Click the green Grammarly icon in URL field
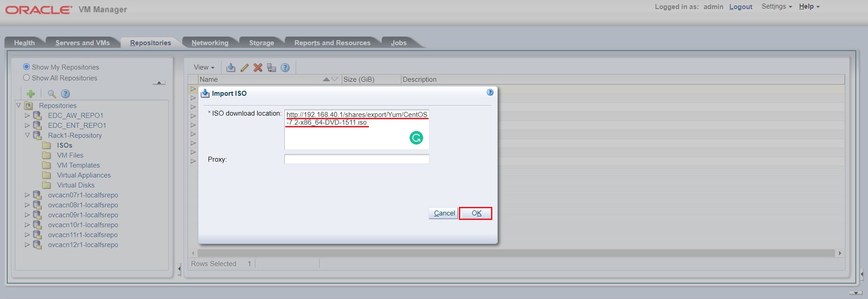 pos(416,138)
